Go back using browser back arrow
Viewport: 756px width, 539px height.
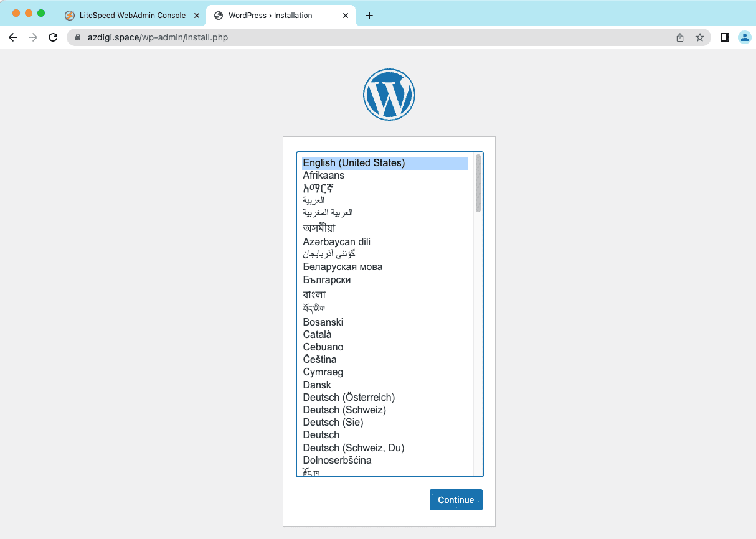pos(13,37)
